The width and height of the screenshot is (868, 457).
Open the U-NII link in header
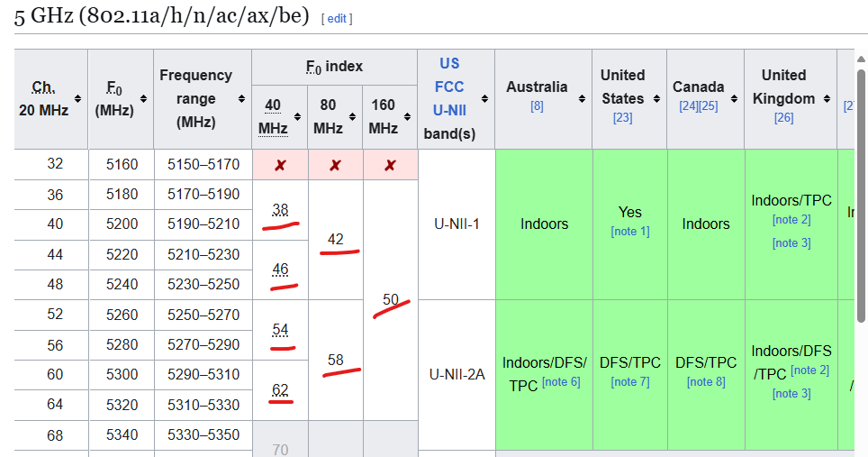pyautogui.click(x=449, y=110)
